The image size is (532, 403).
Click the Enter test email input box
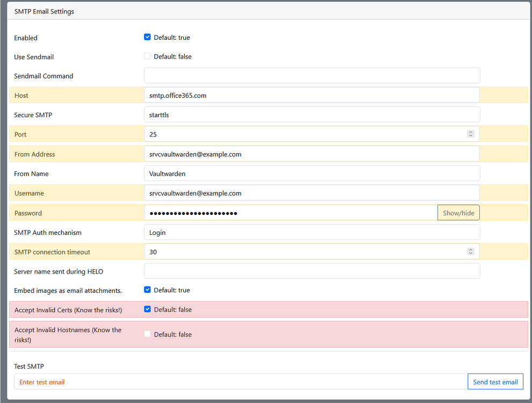(x=241, y=382)
